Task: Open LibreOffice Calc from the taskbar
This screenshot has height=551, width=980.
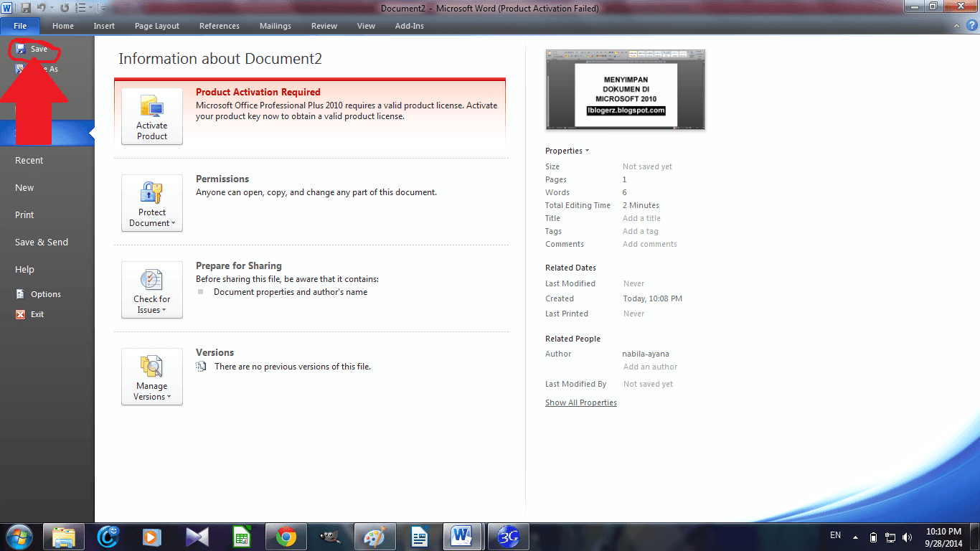Action: coord(242,537)
